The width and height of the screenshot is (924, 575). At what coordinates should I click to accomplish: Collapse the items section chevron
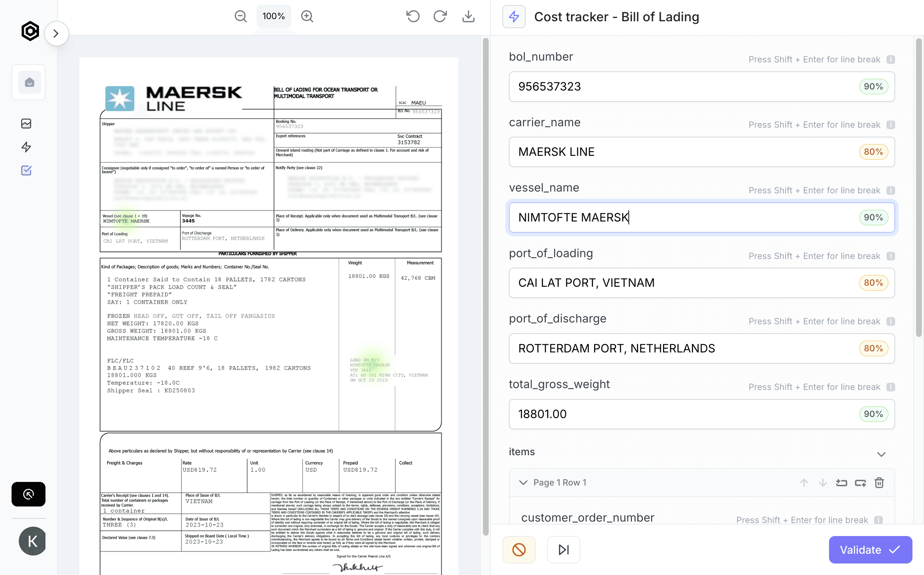tap(882, 453)
